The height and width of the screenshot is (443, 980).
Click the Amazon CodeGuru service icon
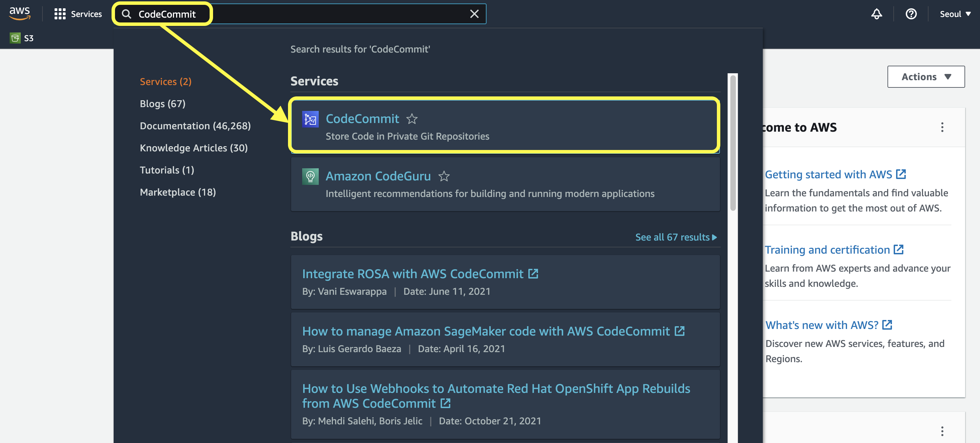(310, 177)
